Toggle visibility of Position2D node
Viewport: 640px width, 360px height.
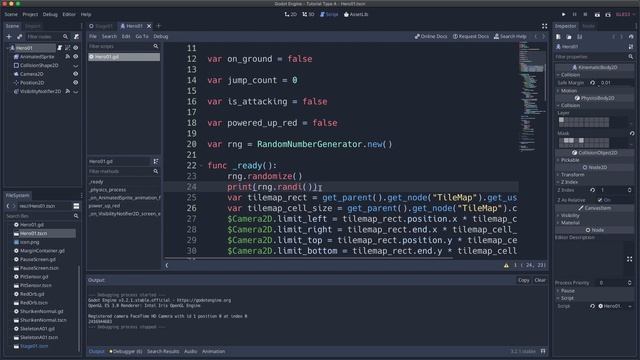pyautogui.click(x=76, y=83)
